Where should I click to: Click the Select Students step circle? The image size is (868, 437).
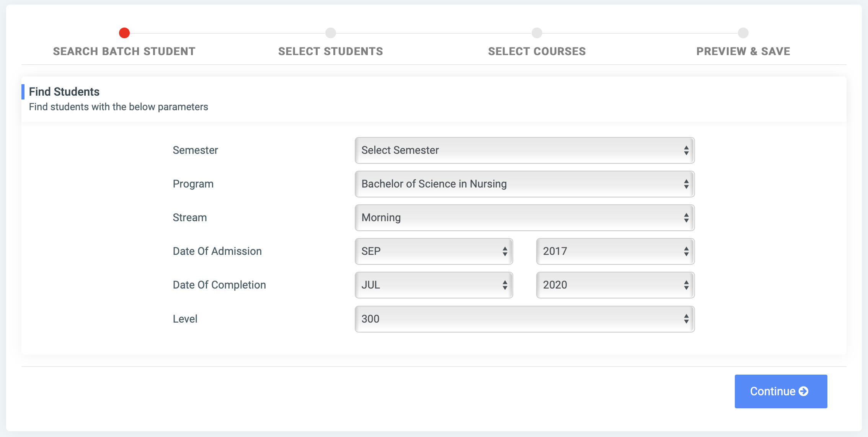click(x=331, y=33)
